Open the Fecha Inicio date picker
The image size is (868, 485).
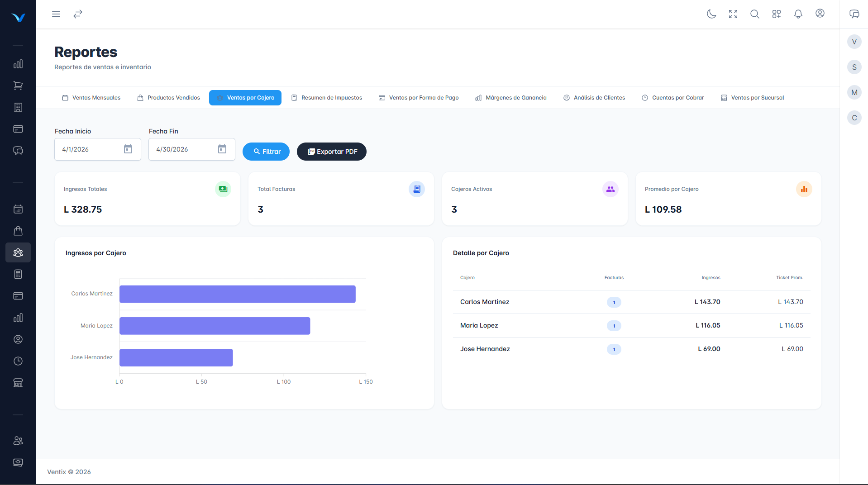click(128, 149)
